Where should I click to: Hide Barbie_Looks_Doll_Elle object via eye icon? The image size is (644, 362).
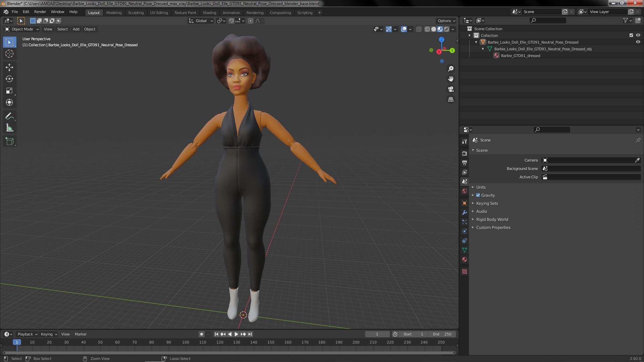638,42
